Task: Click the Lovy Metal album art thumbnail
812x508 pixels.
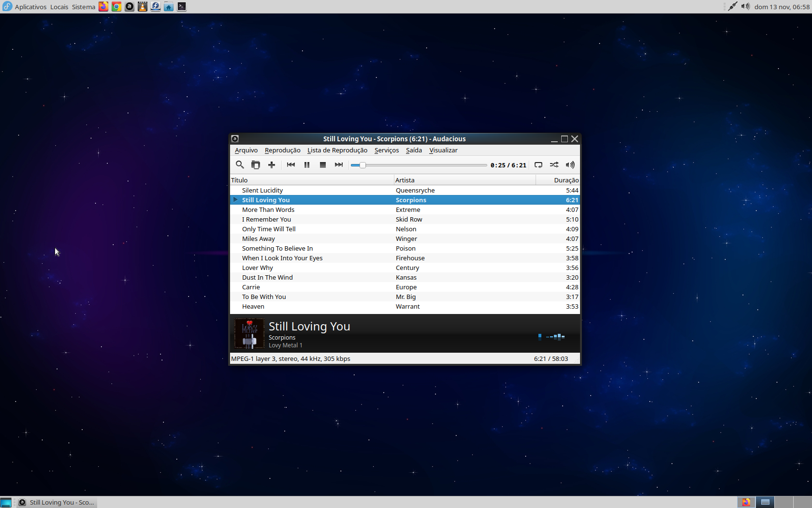Action: pos(249,333)
